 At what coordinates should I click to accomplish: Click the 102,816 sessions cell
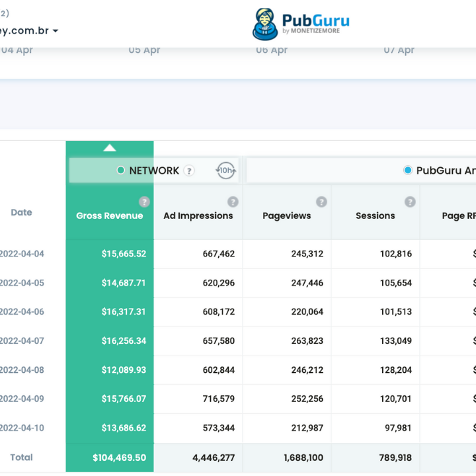click(x=396, y=254)
